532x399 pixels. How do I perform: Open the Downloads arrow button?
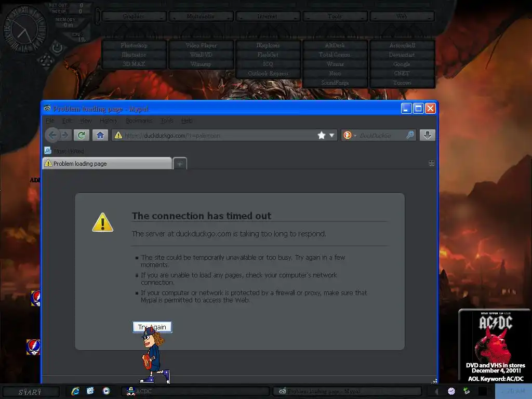(x=427, y=135)
